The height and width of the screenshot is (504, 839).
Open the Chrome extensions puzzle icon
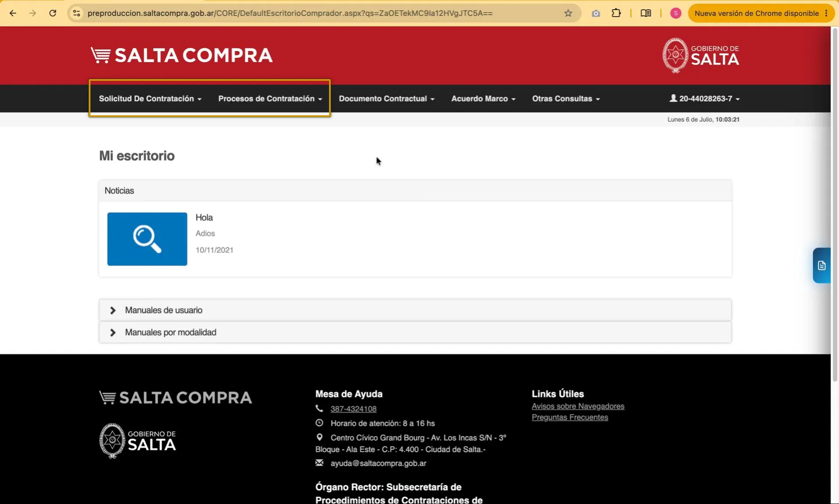(616, 13)
